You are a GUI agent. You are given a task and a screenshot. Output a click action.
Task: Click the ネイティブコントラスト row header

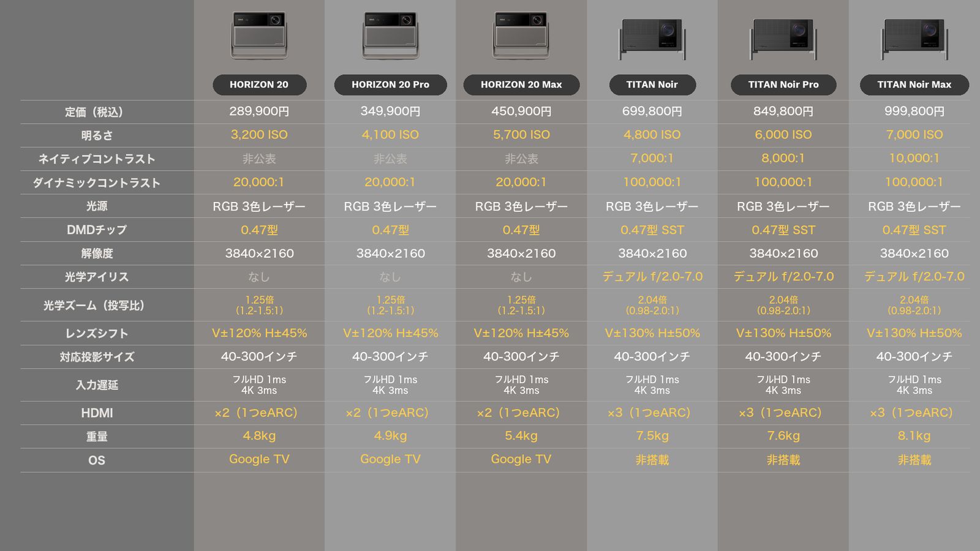point(97,159)
